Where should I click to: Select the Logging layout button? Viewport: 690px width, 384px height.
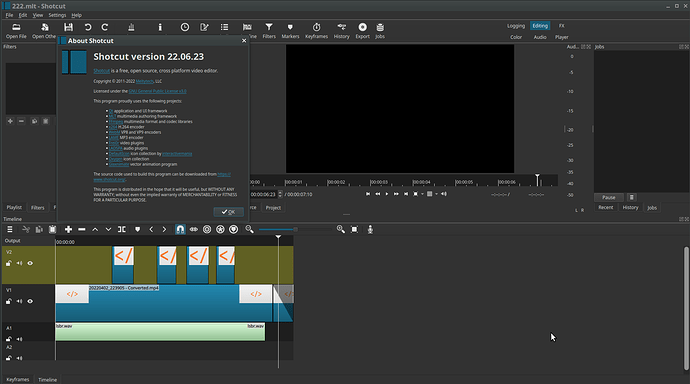point(516,26)
